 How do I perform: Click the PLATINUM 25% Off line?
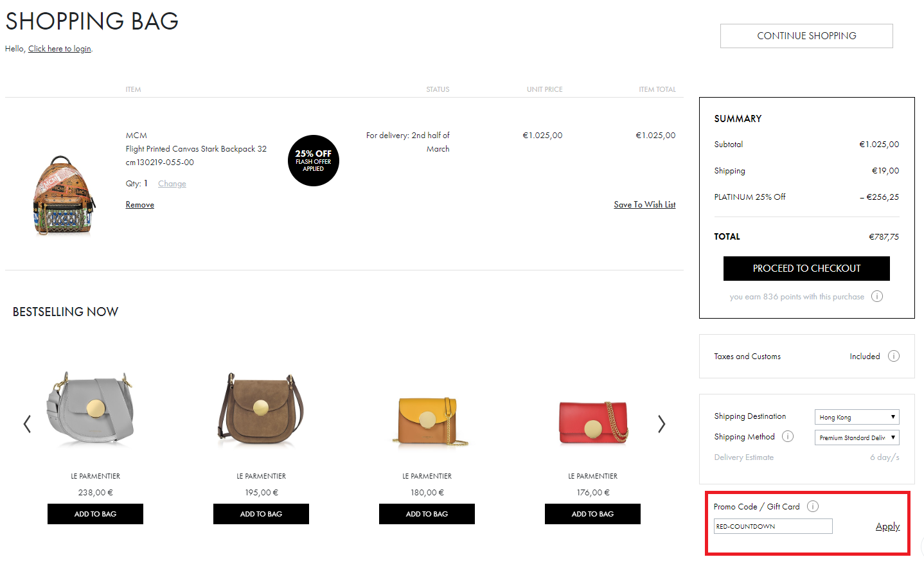pyautogui.click(x=806, y=197)
